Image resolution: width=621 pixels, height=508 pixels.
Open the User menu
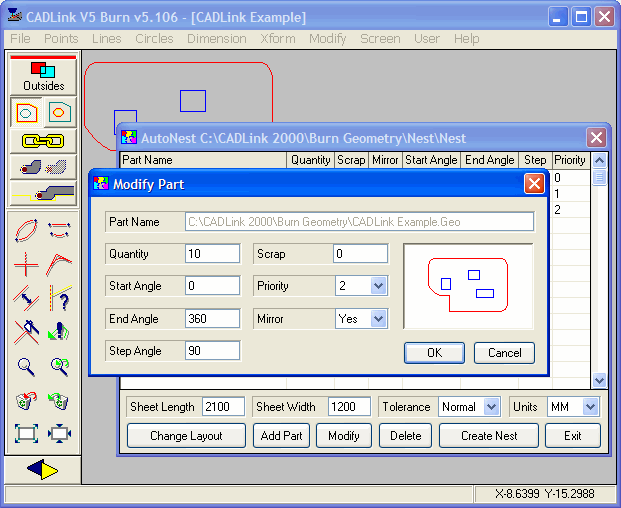(427, 39)
